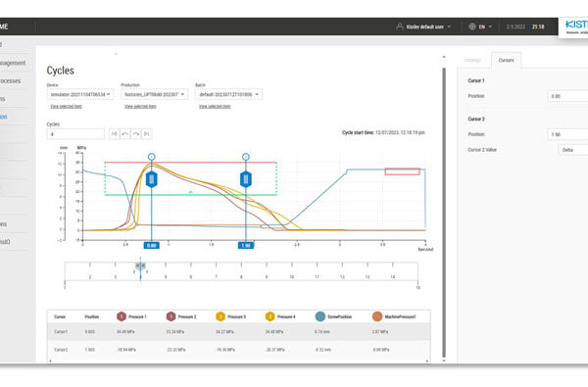Viewport: 588px width, 387px height.
Task: Grab cursor 2 handle on the chart
Action: 246,179
